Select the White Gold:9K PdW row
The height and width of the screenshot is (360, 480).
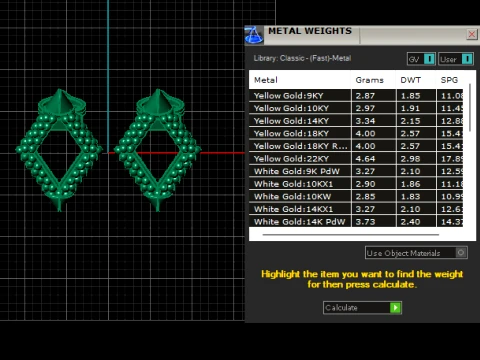coord(356,171)
